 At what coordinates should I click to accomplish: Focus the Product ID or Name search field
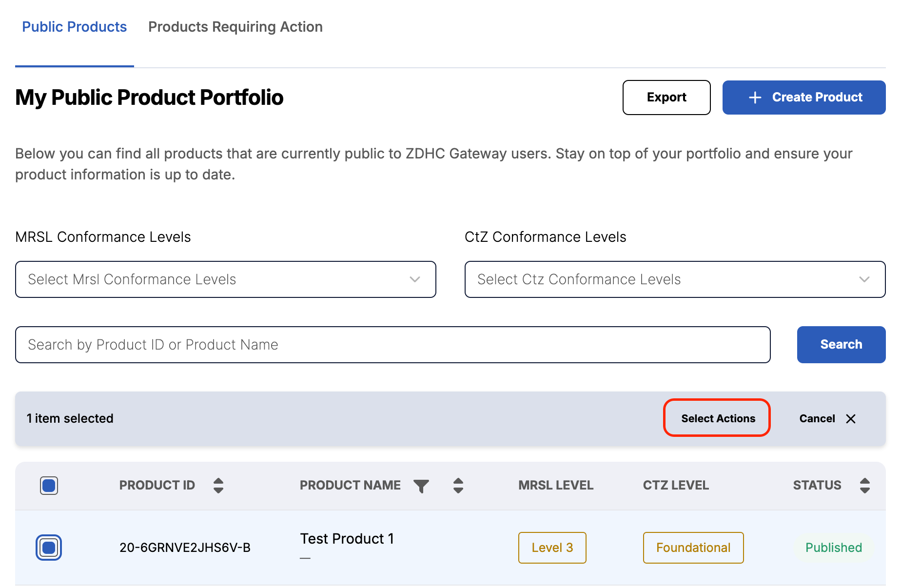click(x=393, y=345)
